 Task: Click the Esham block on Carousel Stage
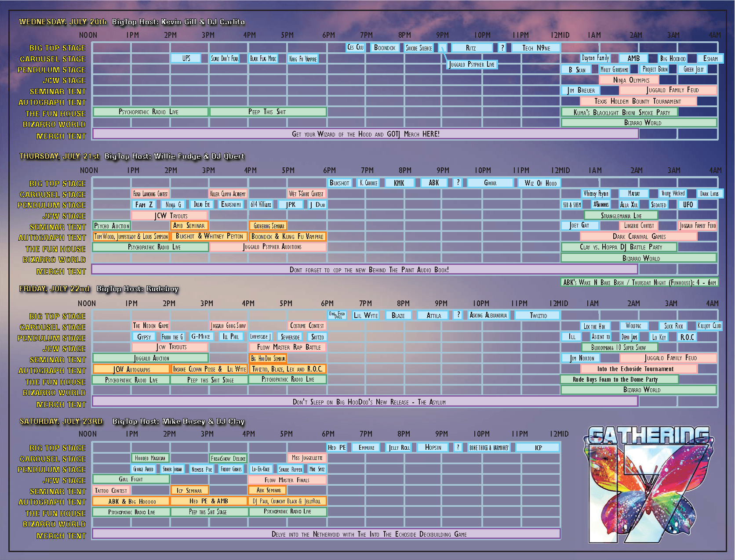click(x=710, y=58)
